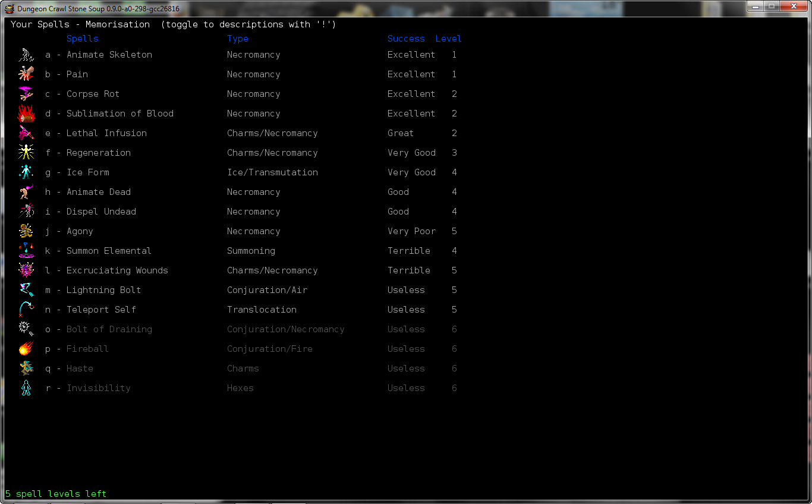Click the greyed 'Haste' spell name
Screen dimensions: 812x504
[x=80, y=368]
